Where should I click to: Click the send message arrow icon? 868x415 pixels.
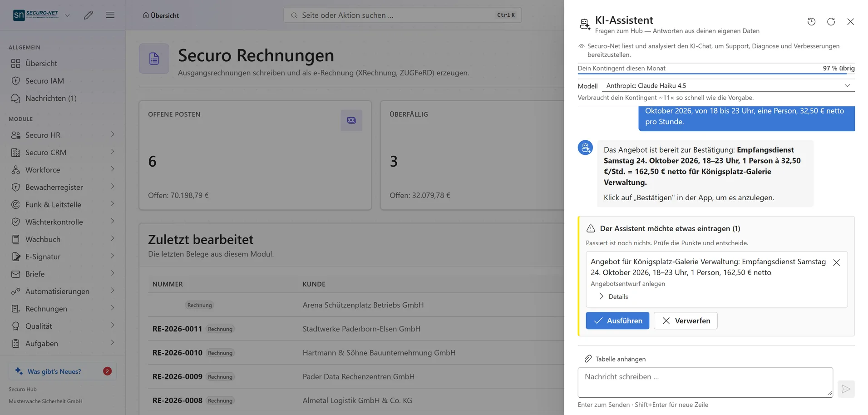pyautogui.click(x=846, y=389)
